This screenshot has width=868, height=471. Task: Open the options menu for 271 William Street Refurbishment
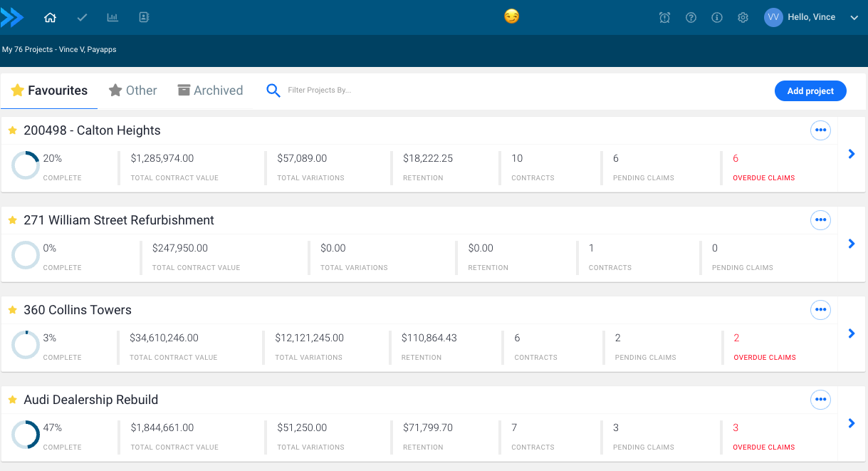[820, 219]
